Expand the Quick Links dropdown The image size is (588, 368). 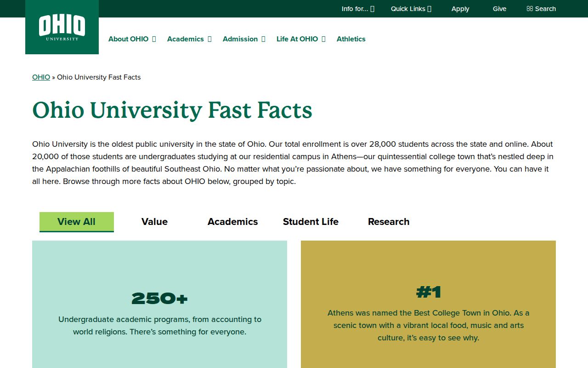[411, 9]
